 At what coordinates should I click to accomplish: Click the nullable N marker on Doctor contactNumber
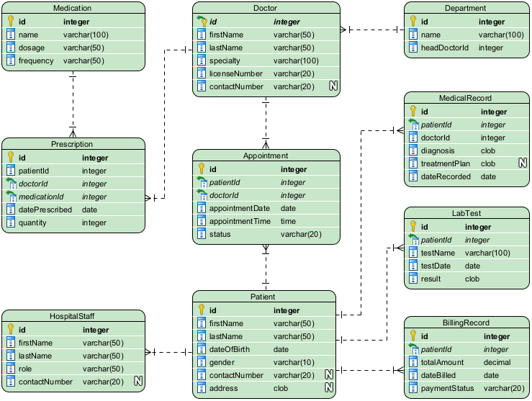[x=333, y=86]
